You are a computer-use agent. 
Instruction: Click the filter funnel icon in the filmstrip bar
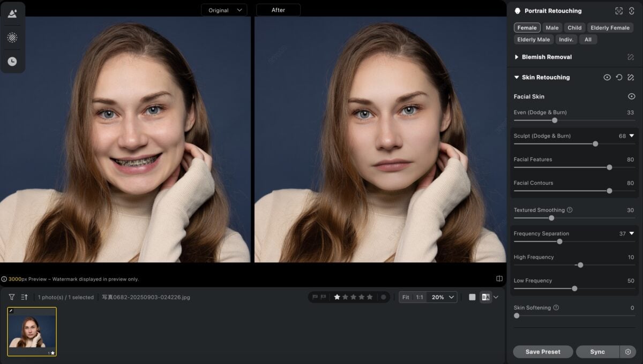coord(11,297)
